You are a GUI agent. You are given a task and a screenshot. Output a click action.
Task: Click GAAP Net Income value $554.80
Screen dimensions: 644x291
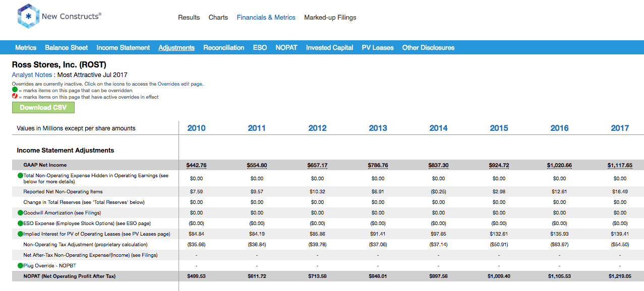(257, 165)
